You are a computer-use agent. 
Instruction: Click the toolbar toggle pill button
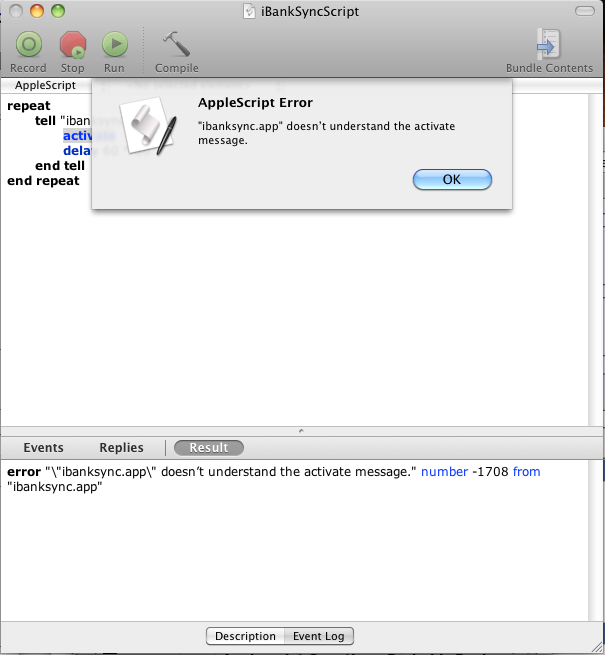[x=585, y=11]
